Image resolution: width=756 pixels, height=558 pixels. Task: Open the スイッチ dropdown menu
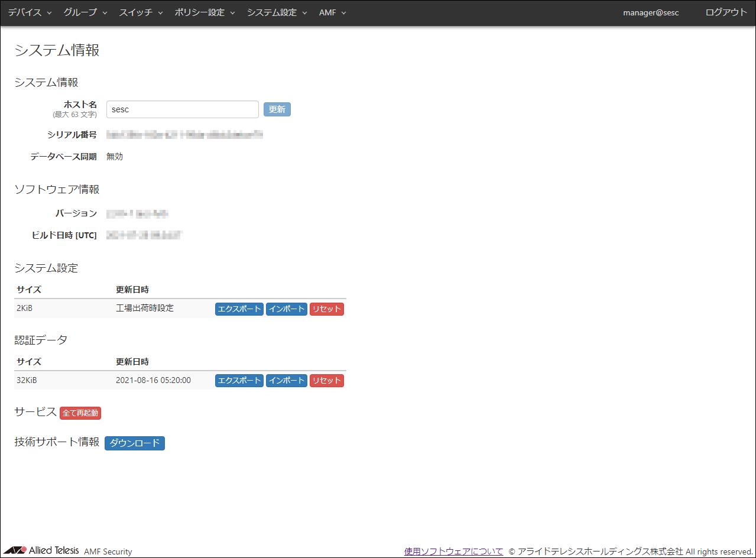click(x=141, y=12)
